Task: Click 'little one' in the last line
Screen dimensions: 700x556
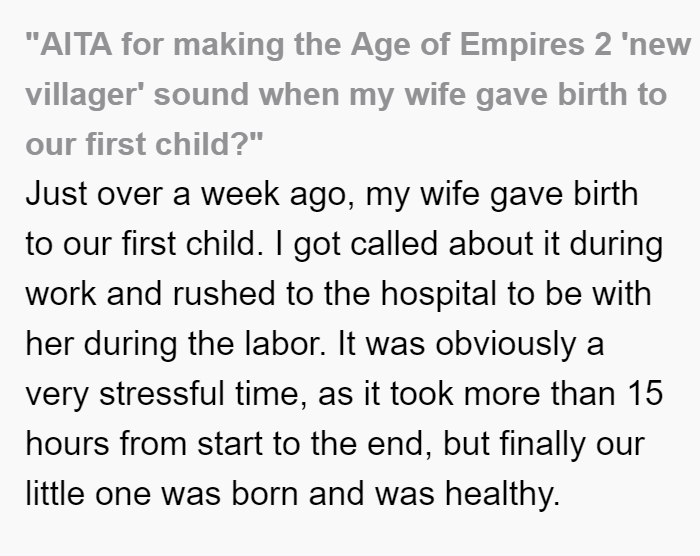Action: tap(88, 494)
